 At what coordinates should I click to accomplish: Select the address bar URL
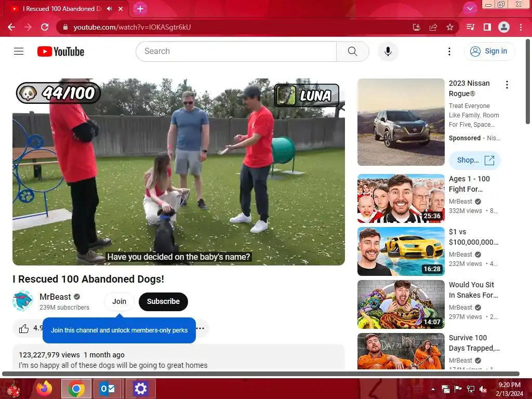pyautogui.click(x=132, y=27)
